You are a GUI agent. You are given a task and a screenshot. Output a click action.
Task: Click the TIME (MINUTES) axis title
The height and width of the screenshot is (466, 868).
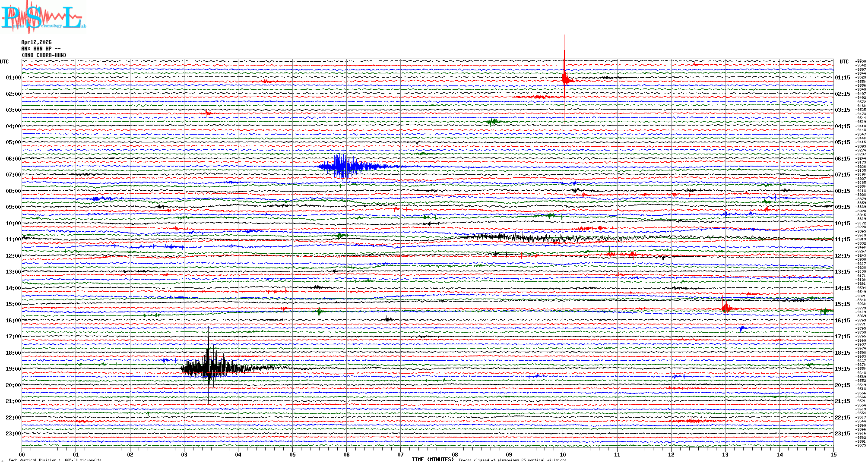coord(432,460)
